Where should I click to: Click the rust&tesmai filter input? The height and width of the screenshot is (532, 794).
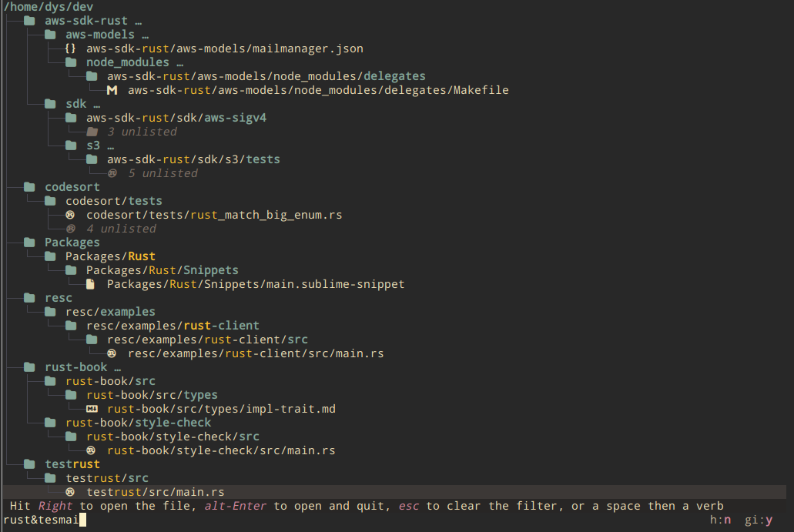coord(46,520)
